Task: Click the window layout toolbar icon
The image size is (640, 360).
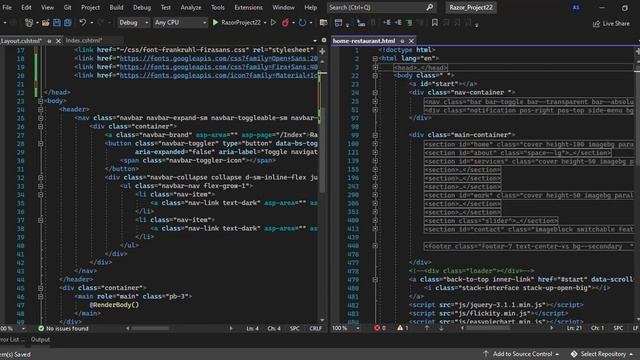Action: 338,23
